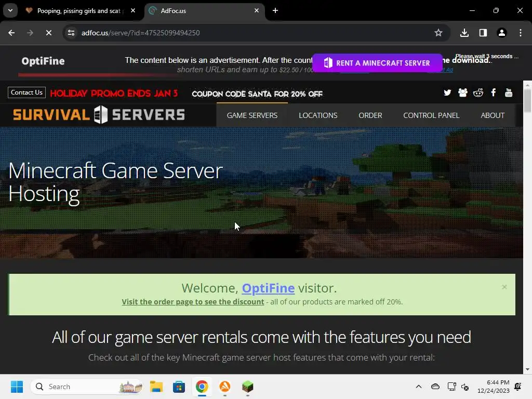This screenshot has width=532, height=399.
Task: Open the Survival Servers community group icon
Action: coord(463,92)
